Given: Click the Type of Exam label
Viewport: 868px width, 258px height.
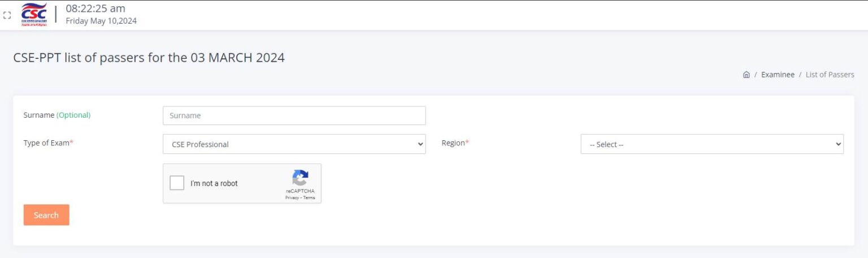Looking at the screenshot, I should 48,143.
